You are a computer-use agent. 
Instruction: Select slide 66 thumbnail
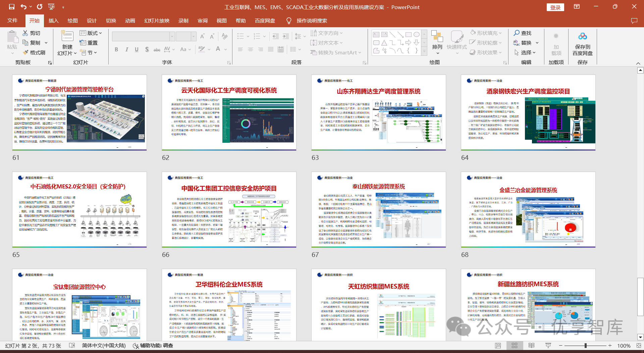point(229,210)
